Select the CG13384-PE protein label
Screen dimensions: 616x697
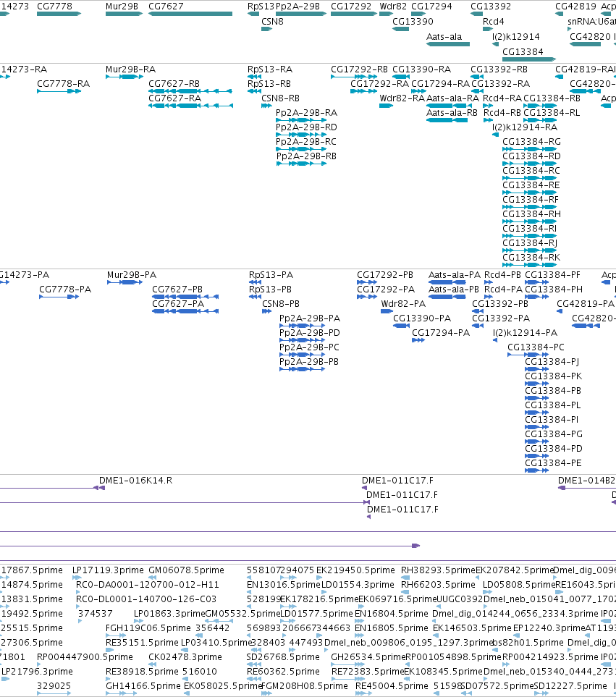553,462
